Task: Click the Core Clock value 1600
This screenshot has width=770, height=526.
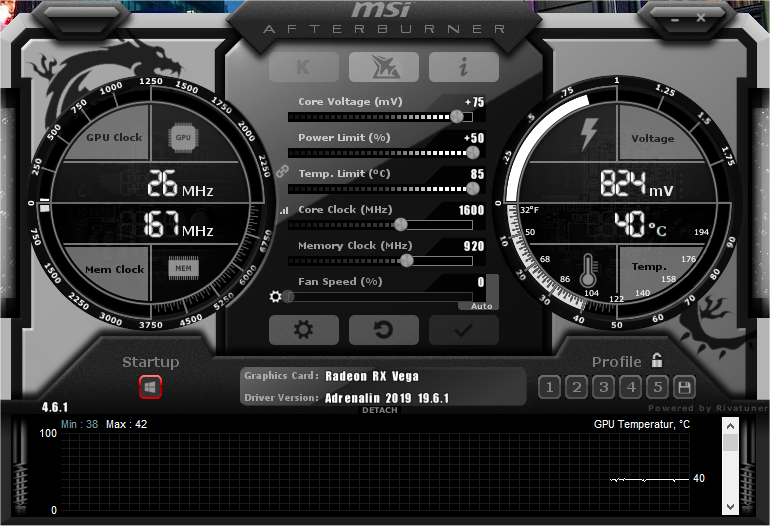Action: pos(471,210)
